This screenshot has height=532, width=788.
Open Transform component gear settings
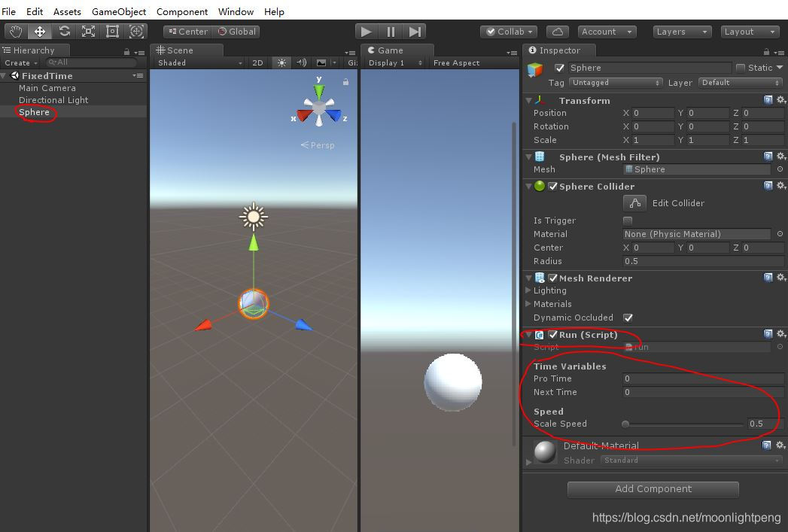click(x=781, y=100)
